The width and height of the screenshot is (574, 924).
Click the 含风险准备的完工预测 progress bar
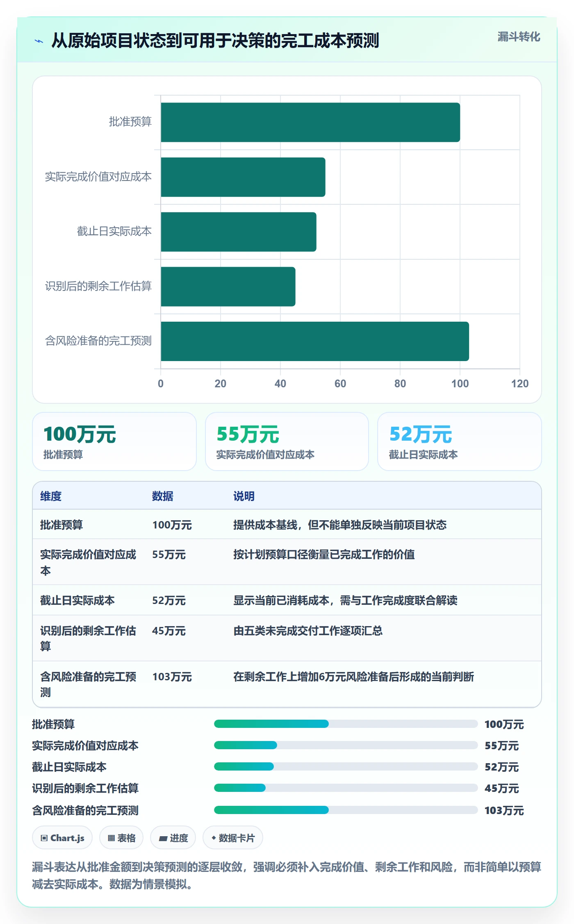(x=346, y=810)
